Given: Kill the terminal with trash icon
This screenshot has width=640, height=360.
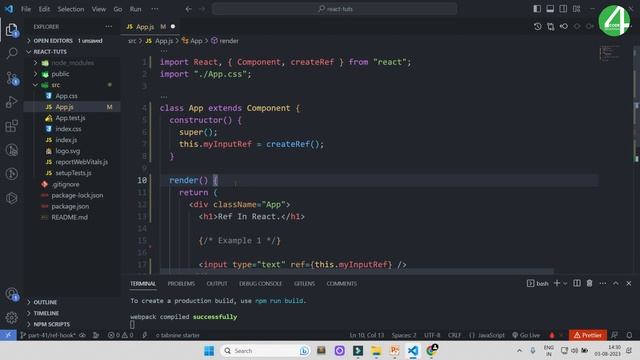Looking at the screenshot, I should pos(589,283).
